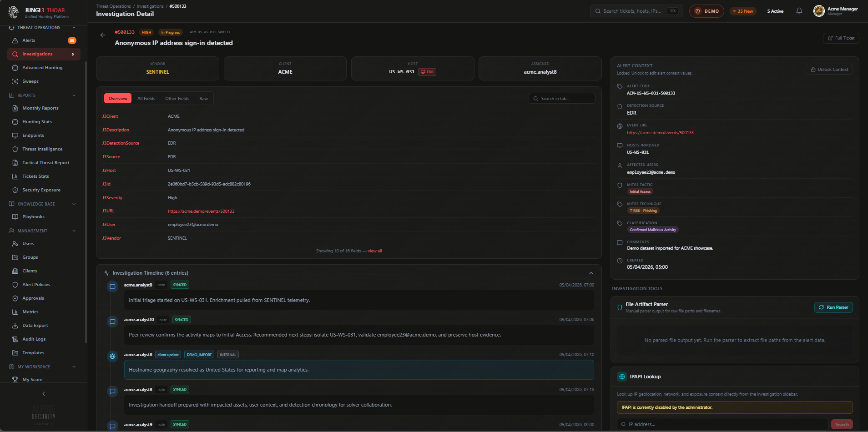Viewport: 868px width, 432px height.
Task: Open Playbooks in Knowledge Base
Action: click(44, 217)
